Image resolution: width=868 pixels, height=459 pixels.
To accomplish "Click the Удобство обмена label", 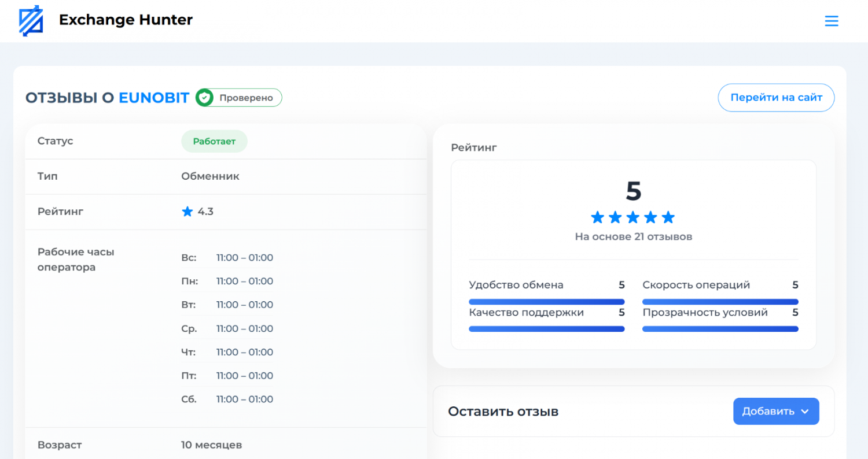I will [516, 285].
